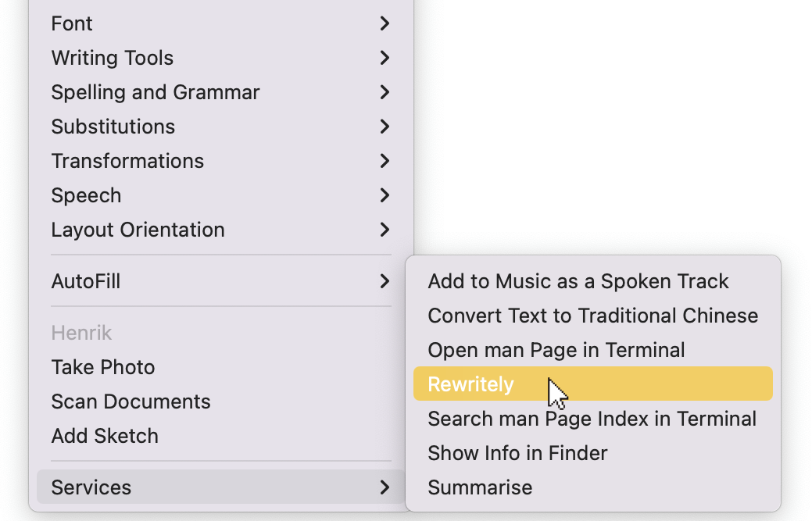
Task: Choose Scan Documents option
Action: pyautogui.click(x=220, y=401)
